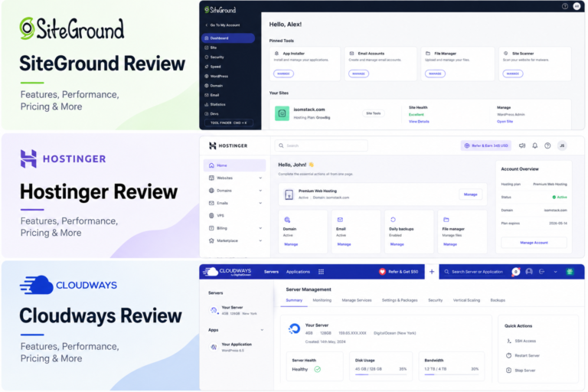
Task: Go back to My Account in SiteGround
Action: click(x=222, y=25)
